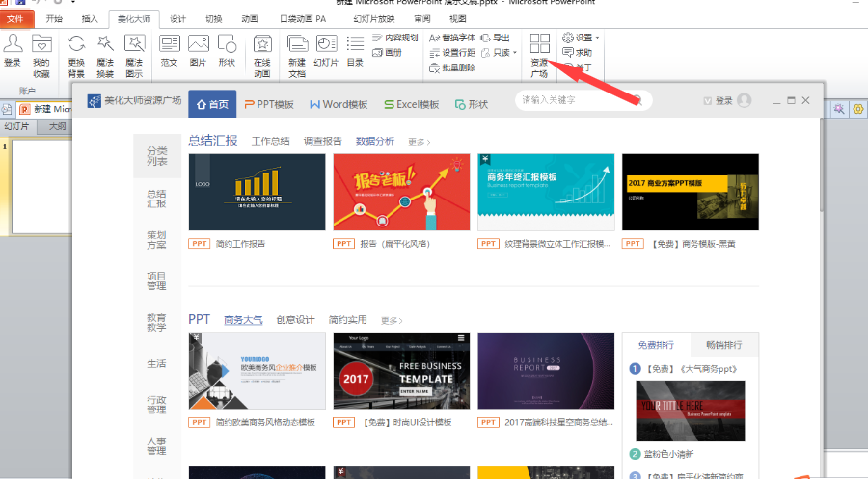Click 登录 in resource window header

point(723,100)
